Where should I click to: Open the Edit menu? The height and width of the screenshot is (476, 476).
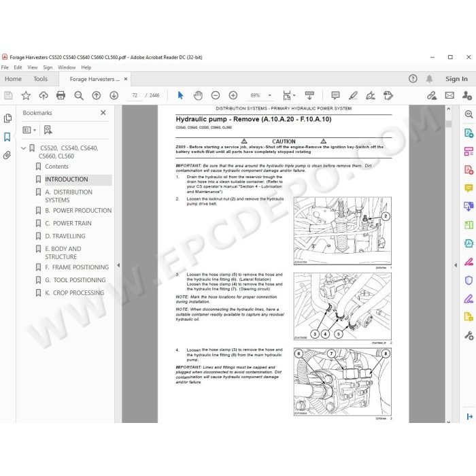[18, 67]
